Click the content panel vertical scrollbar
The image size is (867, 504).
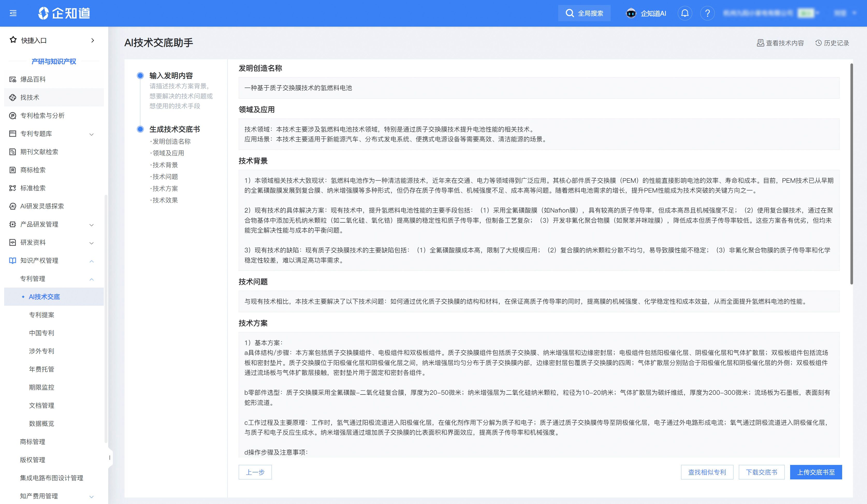pos(851,174)
